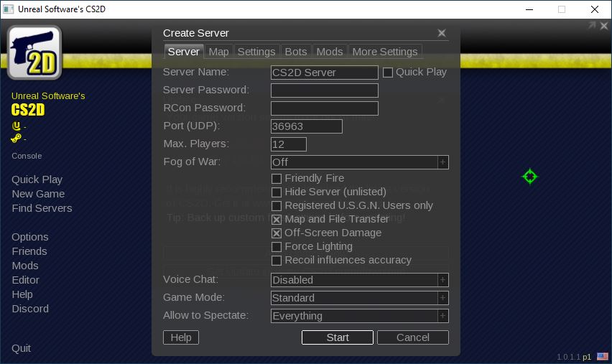
Task: Select New Game in the main menu
Action: (38, 194)
